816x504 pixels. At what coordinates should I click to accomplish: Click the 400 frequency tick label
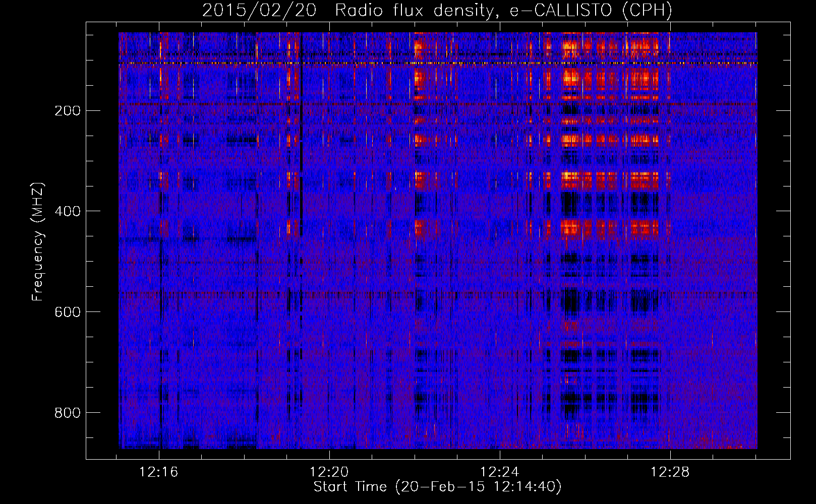click(x=68, y=211)
